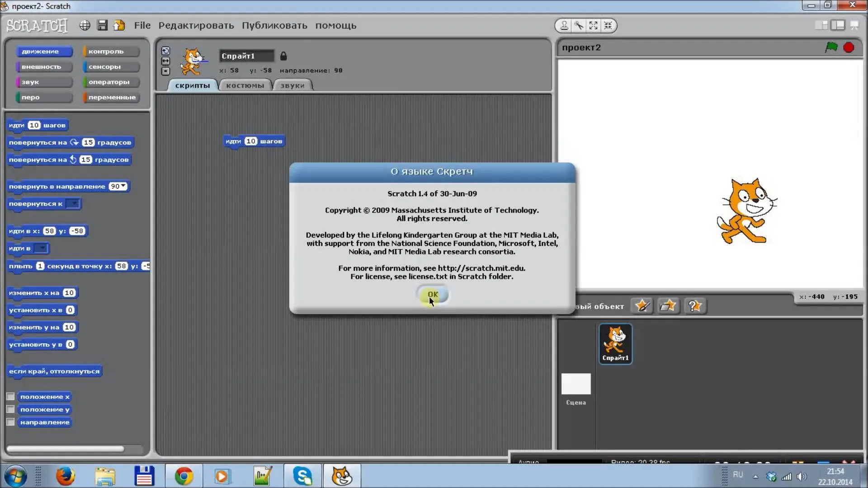
Task: Select the grow sprite tool
Action: (x=594, y=26)
